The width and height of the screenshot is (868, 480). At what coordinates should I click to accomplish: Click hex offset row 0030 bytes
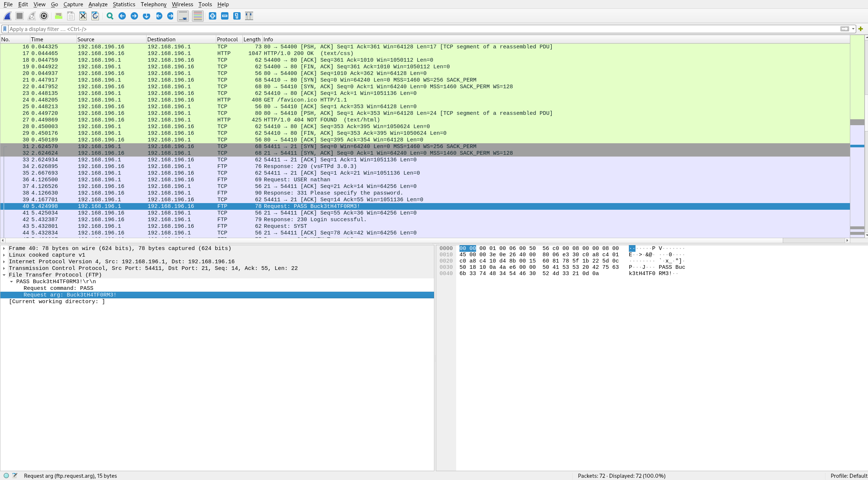click(539, 267)
